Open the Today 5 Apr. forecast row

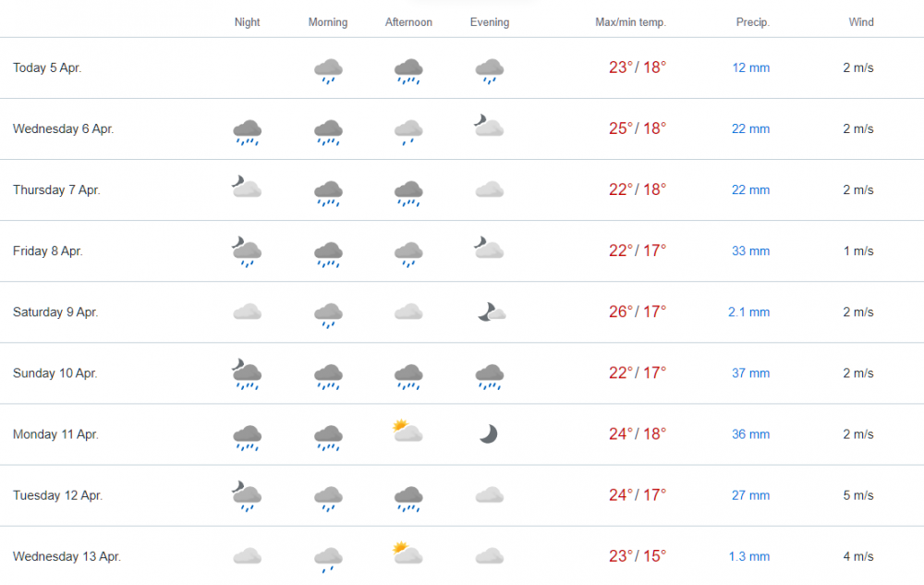point(462,67)
